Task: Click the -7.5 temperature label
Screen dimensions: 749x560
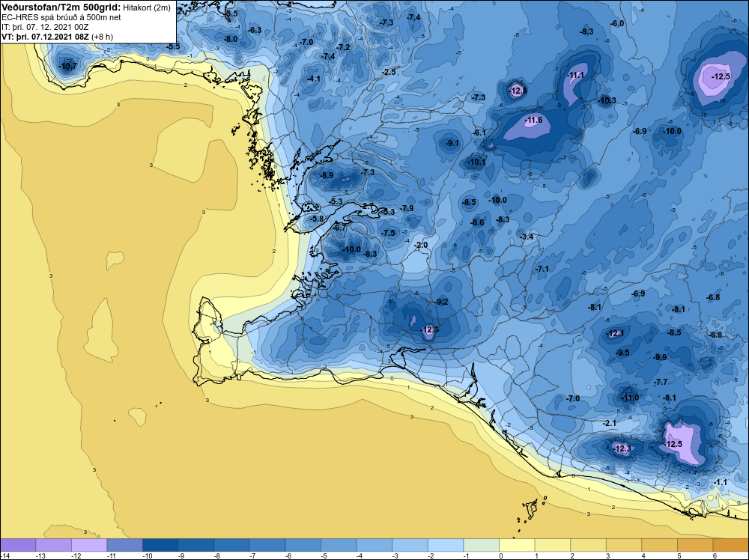Action: coord(389,233)
